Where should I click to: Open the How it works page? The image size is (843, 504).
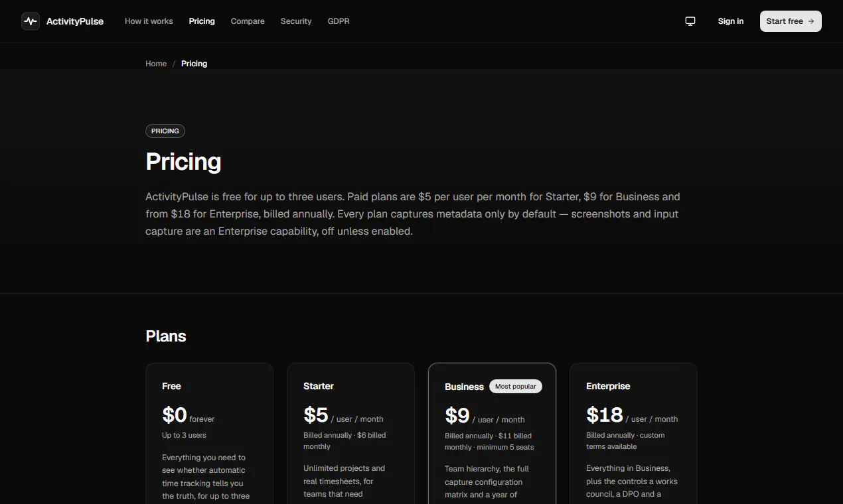tap(149, 21)
